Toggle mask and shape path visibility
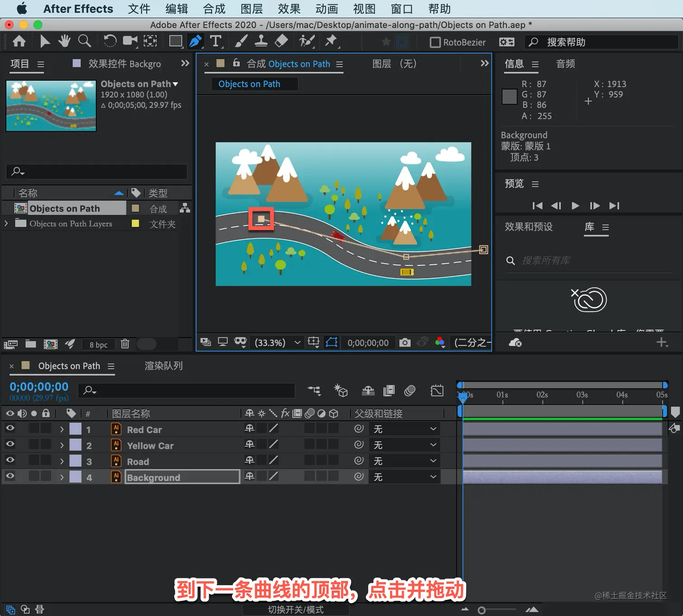 332,342
